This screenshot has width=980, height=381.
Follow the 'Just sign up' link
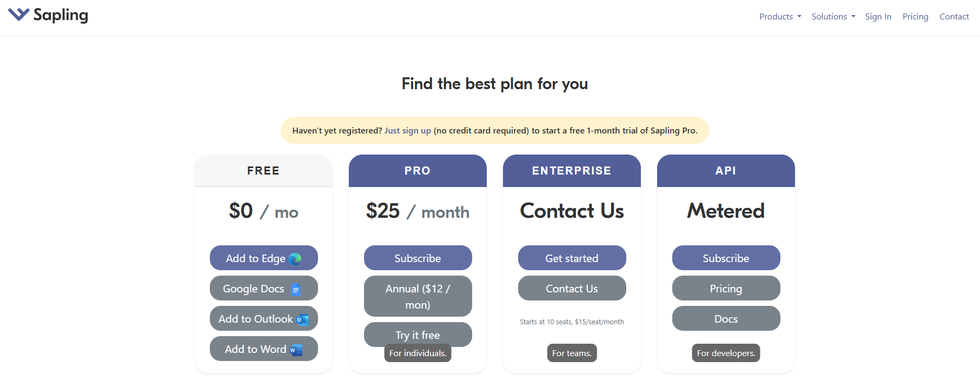[407, 131]
